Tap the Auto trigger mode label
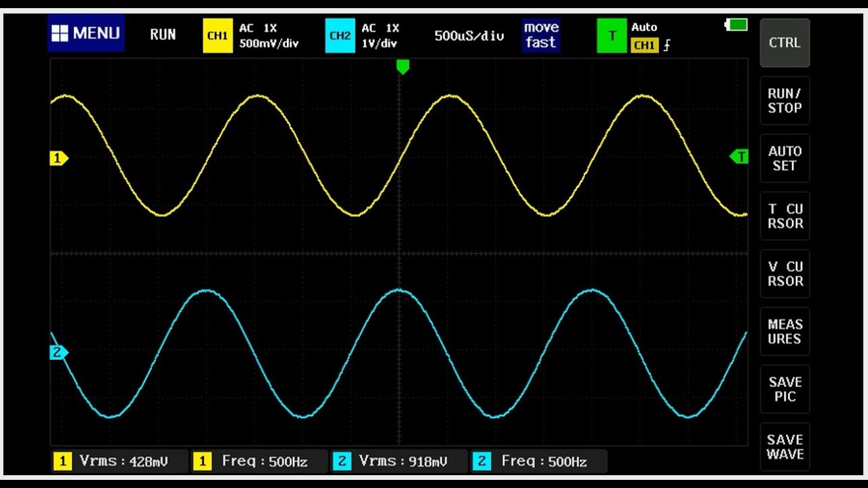Image resolution: width=868 pixels, height=488 pixels. coord(644,27)
